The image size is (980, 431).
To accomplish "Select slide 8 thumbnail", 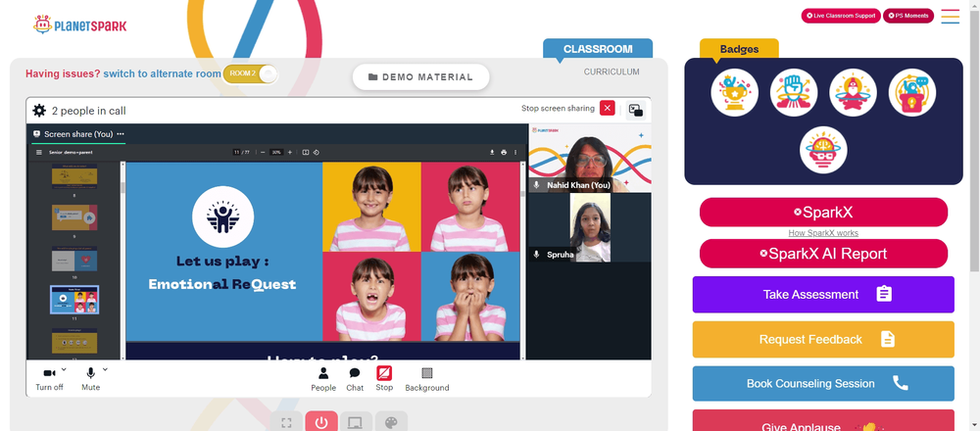I will (x=74, y=176).
